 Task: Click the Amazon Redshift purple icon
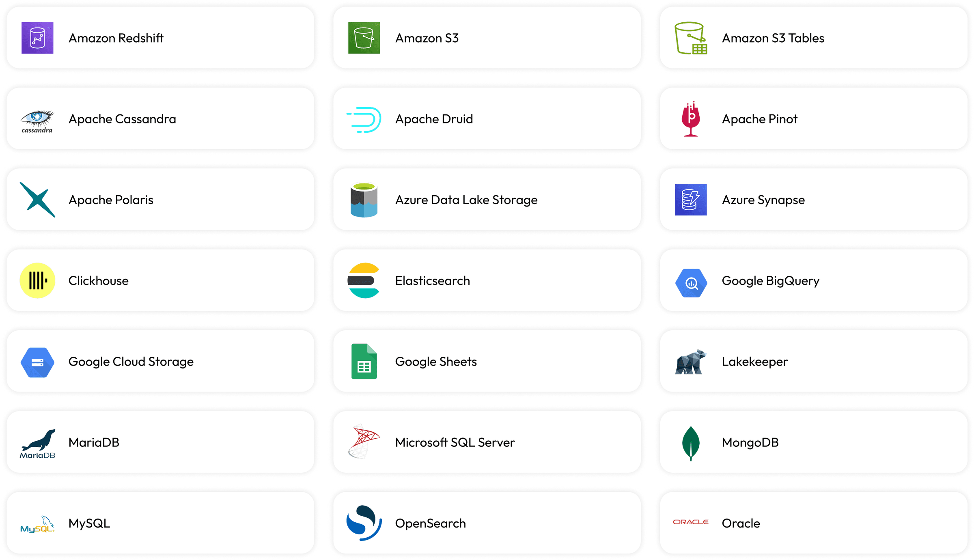click(x=37, y=38)
